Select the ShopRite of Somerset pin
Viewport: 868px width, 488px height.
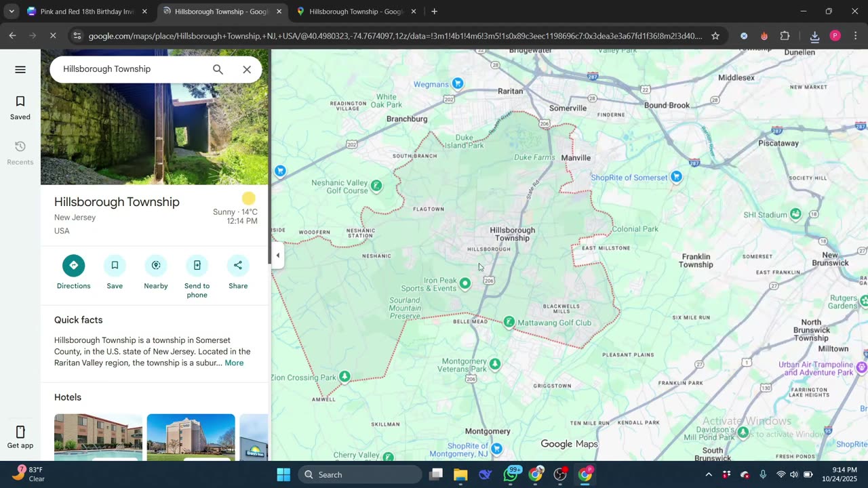(676, 177)
